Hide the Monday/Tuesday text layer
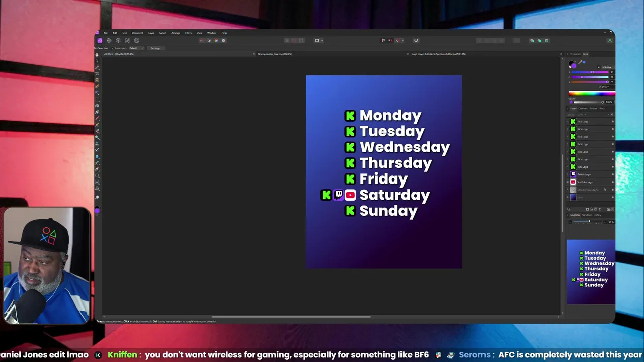Viewport: 644px width, 362px height. (x=612, y=190)
